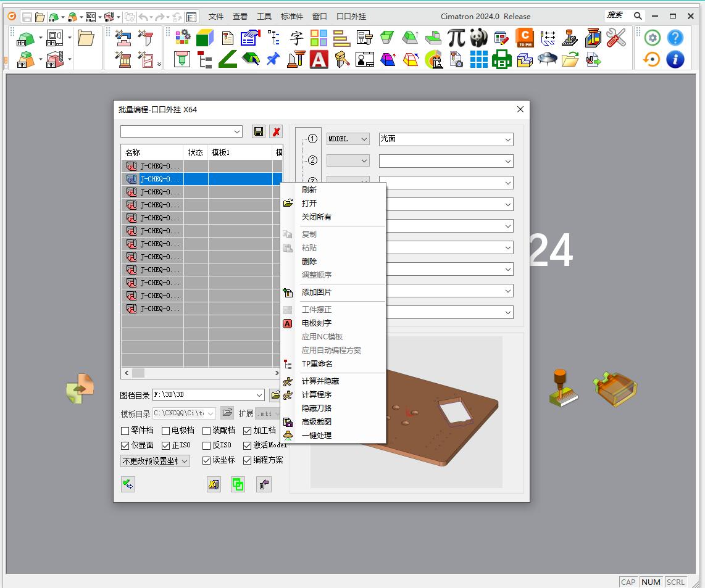Uncheck the 加工档 checkbox
705x588 pixels.
click(248, 431)
